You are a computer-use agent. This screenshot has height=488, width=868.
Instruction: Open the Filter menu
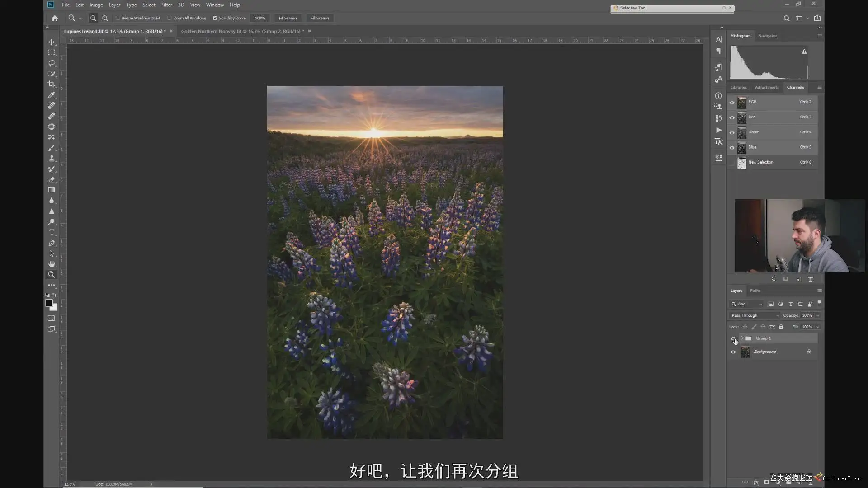166,5
